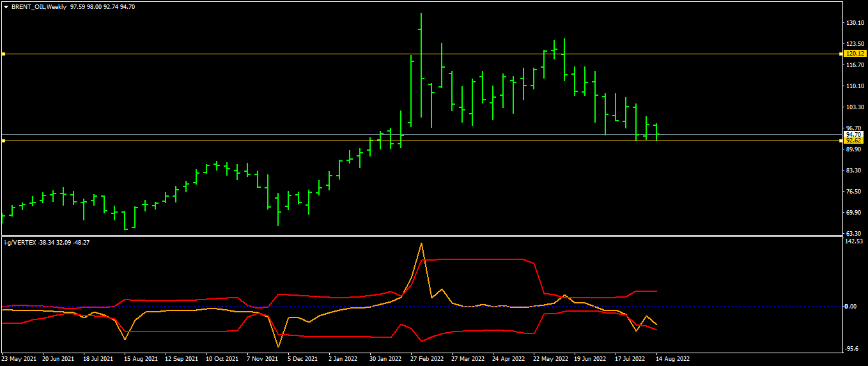The height and width of the screenshot is (366, 868).
Task: Click the 0.00 indicator scale value
Action: click(x=851, y=307)
